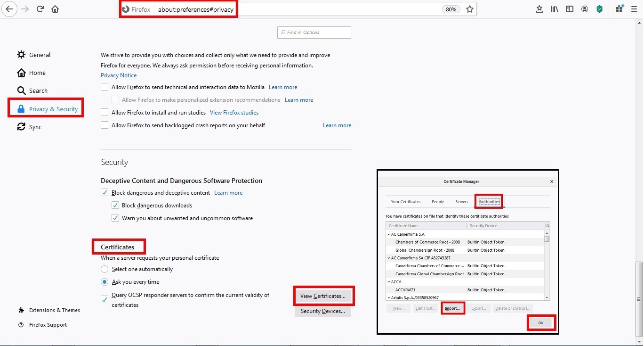Viewport: 644px width, 346px height.
Task: Focus the about:preferences#privacy address bar
Action: click(297, 9)
